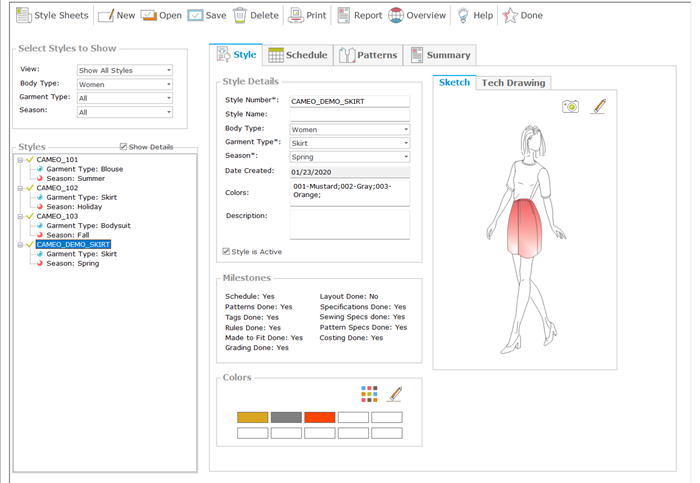Viewport: 700px width, 483px height.
Task: Click the Season: Holiday row
Action: pyautogui.click(x=74, y=207)
